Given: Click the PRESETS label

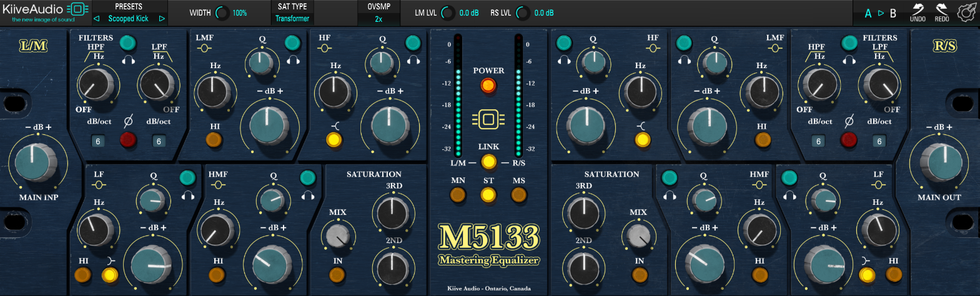Looking at the screenshot, I should point(129,6).
